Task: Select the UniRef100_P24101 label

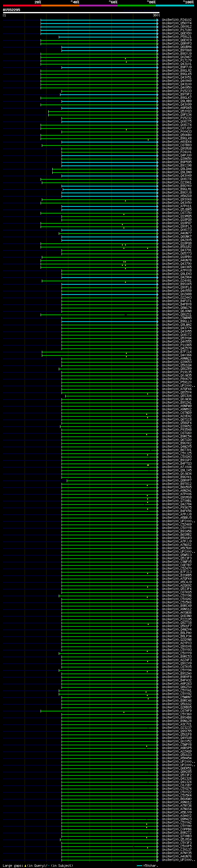Action: pyautogui.click(x=176, y=152)
